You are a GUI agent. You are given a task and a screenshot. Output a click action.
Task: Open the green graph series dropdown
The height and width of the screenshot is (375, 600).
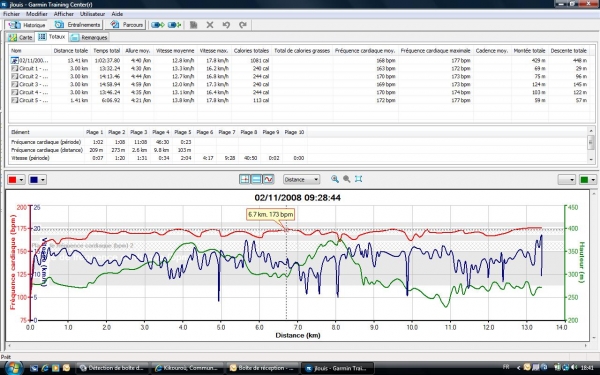coord(588,179)
